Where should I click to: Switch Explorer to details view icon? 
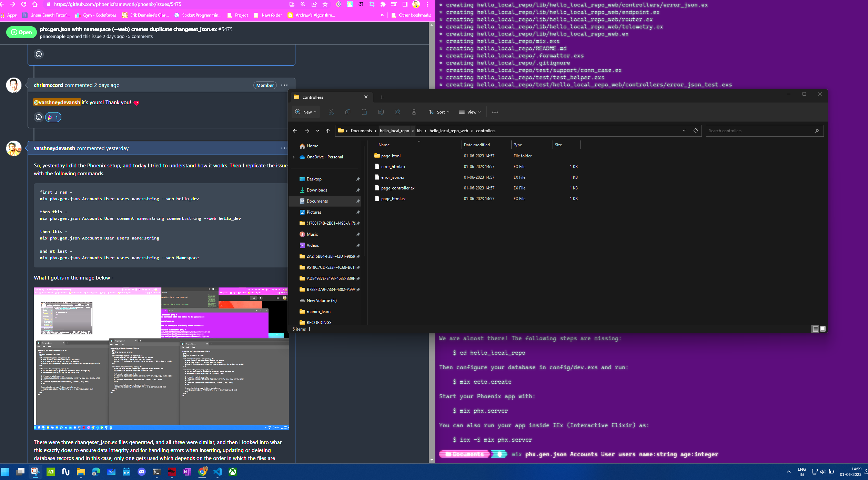815,329
